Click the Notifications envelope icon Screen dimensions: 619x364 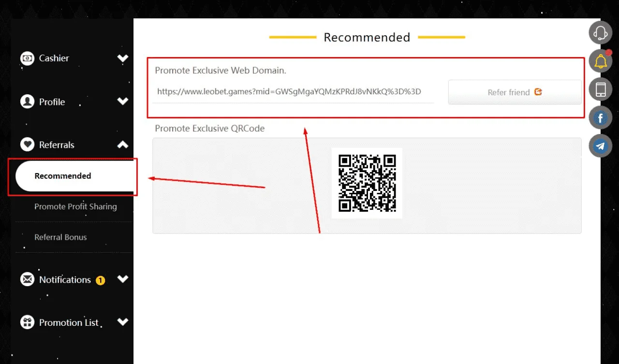click(27, 279)
